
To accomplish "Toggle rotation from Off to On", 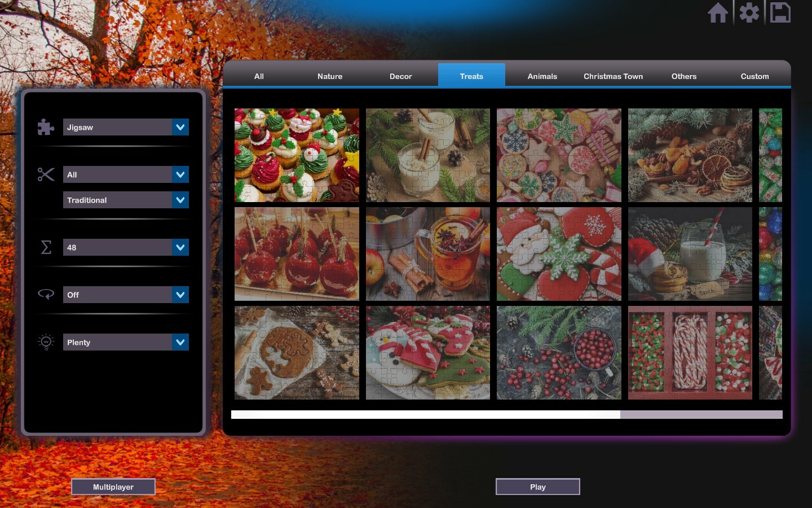I will point(180,294).
